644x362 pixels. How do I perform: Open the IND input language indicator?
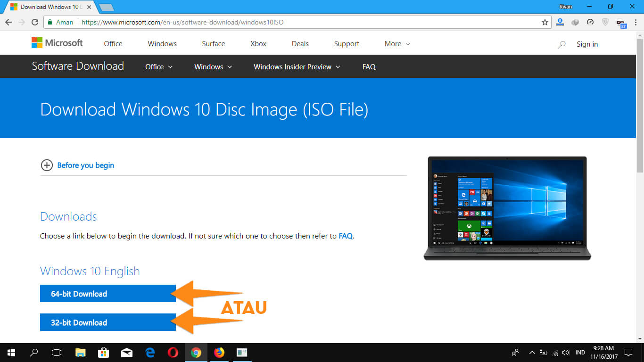pyautogui.click(x=580, y=353)
